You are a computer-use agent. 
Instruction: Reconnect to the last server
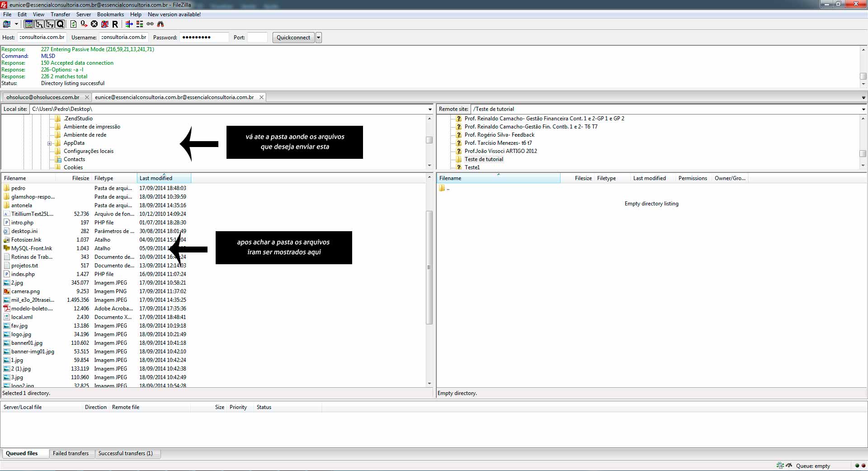[x=115, y=24]
